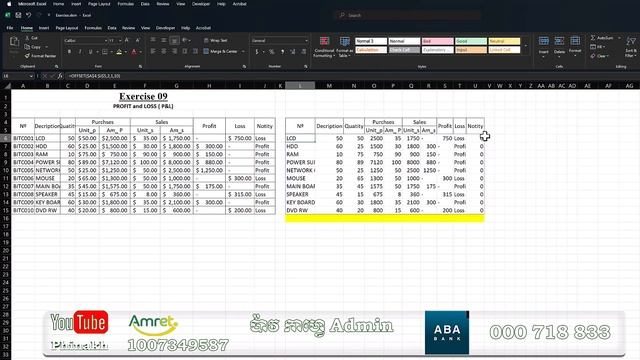Image resolution: width=640 pixels, height=360 pixels.
Task: Open the General number format dropdown
Action: click(306, 41)
